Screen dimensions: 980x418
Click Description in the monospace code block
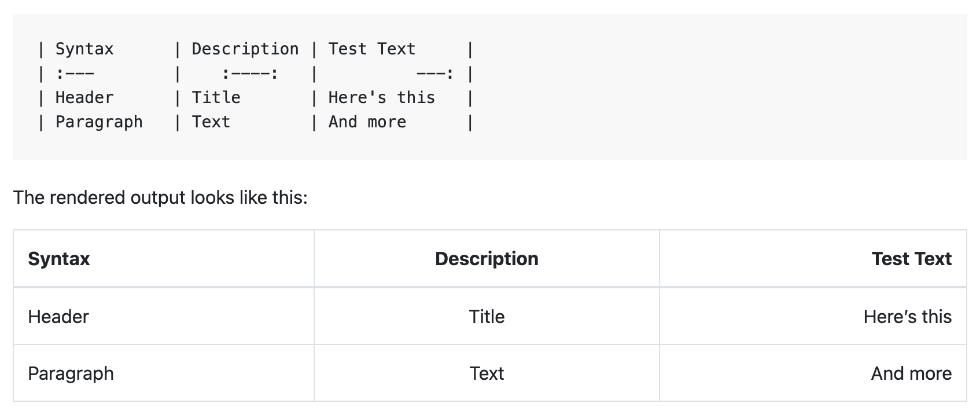(245, 49)
